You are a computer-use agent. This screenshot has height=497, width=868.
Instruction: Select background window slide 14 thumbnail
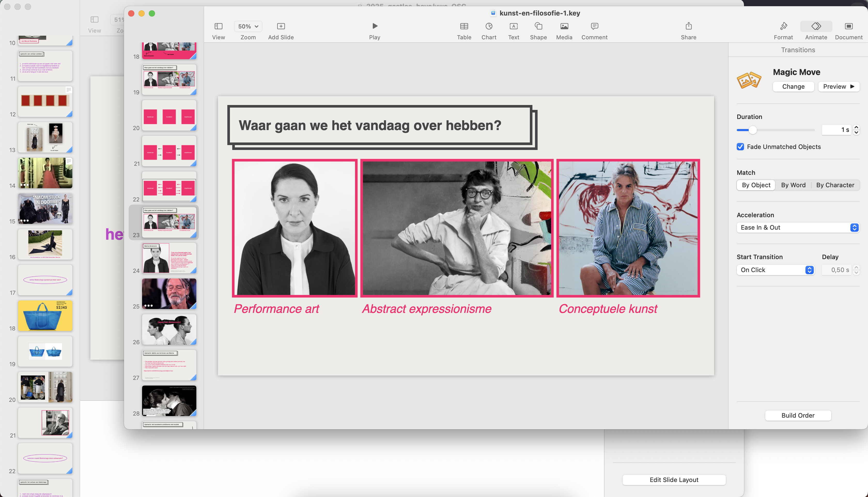(x=45, y=173)
